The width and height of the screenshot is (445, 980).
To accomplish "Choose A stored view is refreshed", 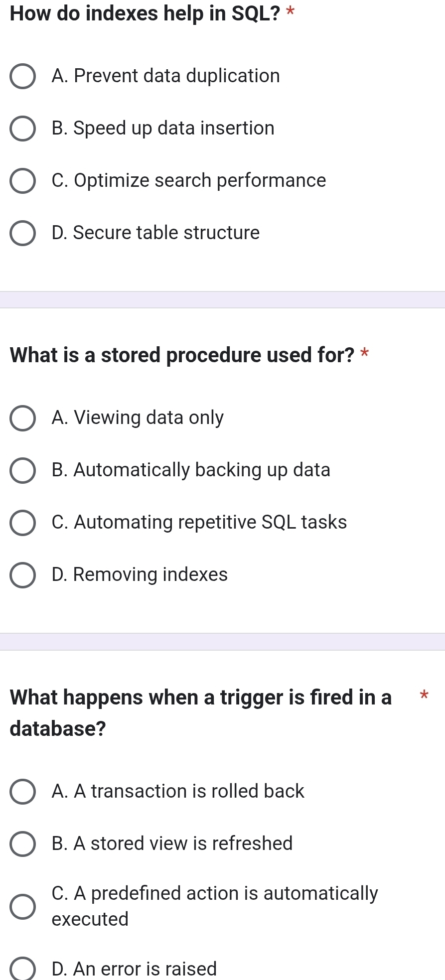I will click(x=23, y=844).
